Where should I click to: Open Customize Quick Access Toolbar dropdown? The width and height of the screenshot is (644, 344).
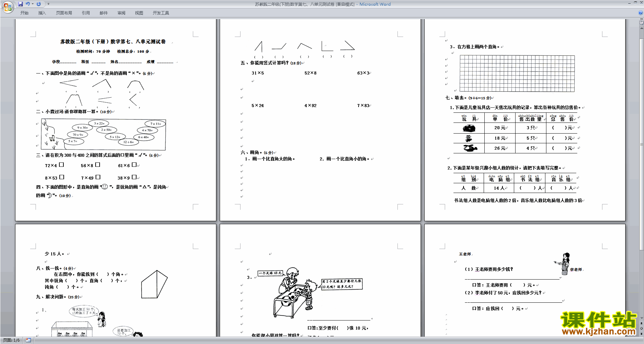(x=48, y=4)
